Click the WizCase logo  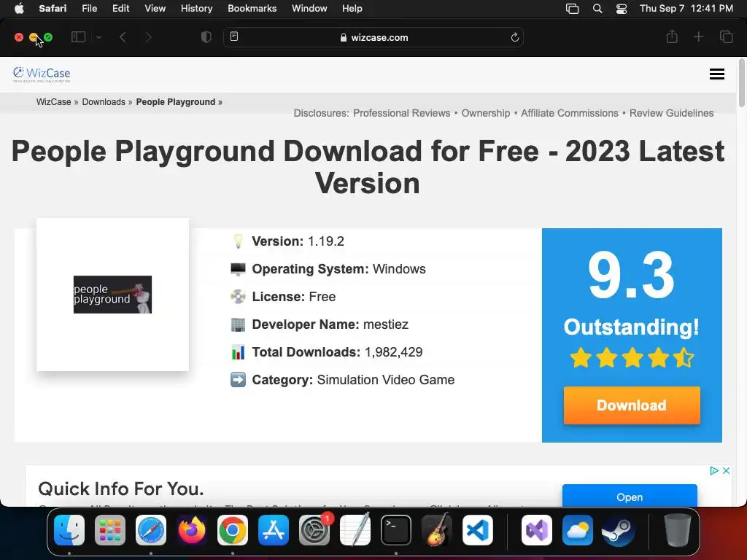pos(42,74)
